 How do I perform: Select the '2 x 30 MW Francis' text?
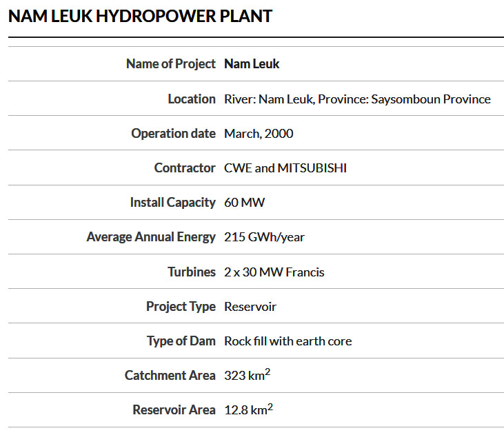pos(274,272)
